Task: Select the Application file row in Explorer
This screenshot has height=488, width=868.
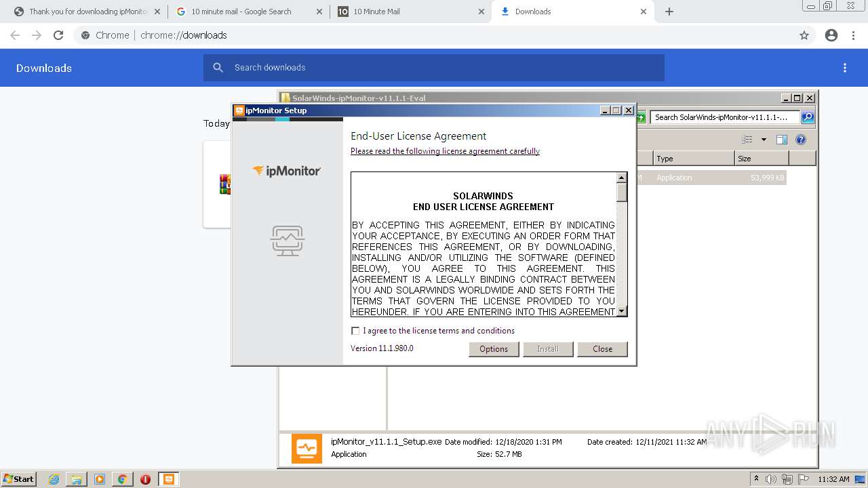Action: [711, 178]
